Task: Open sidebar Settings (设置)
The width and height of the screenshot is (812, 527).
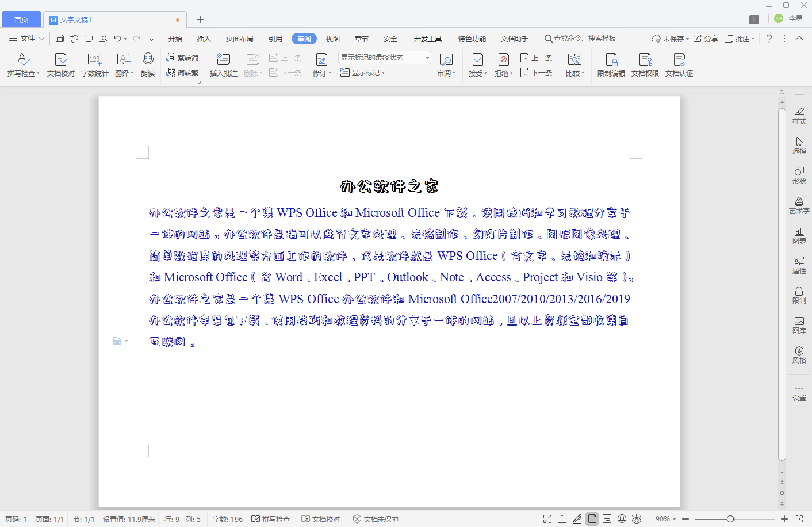Action: (x=799, y=393)
